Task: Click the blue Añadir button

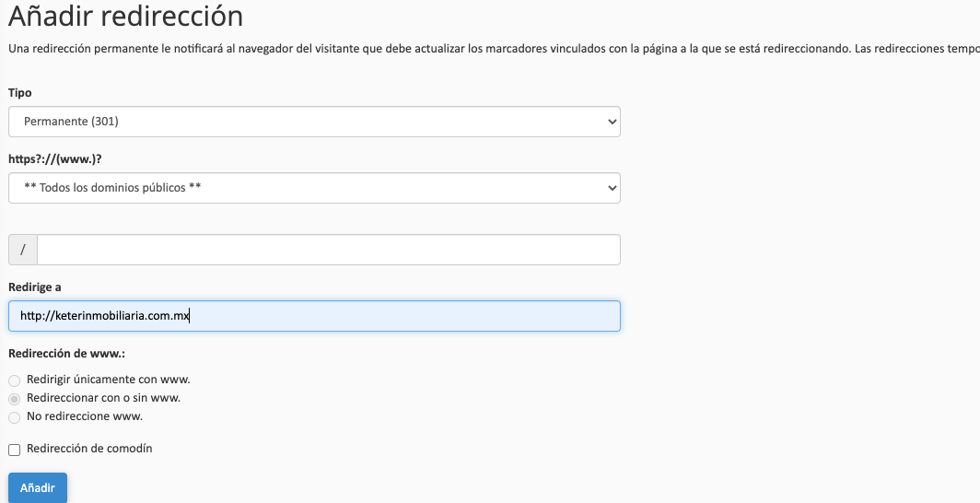Action: pos(38,488)
